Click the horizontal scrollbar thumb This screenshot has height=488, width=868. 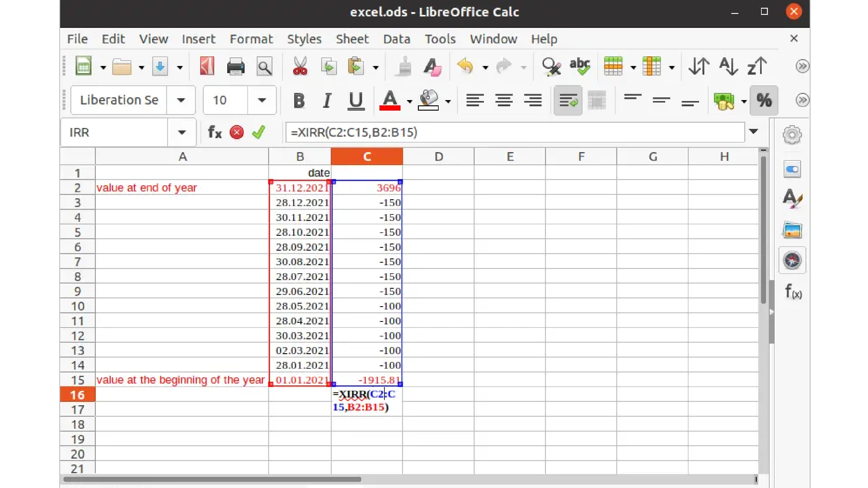(x=212, y=479)
